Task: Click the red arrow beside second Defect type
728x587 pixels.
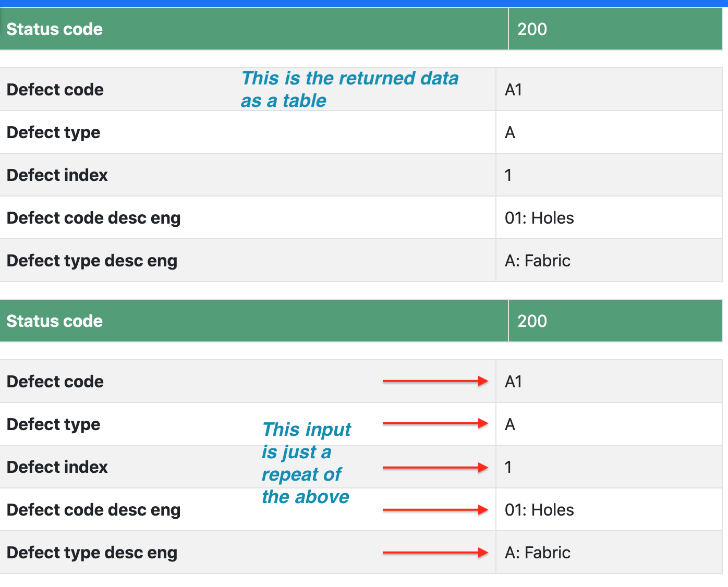Action: [x=435, y=424]
